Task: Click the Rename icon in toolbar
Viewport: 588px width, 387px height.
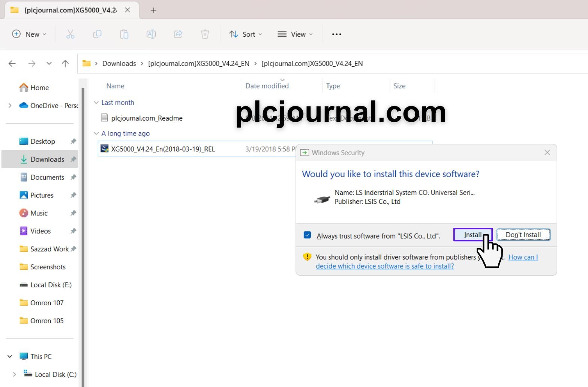Action: [x=151, y=34]
